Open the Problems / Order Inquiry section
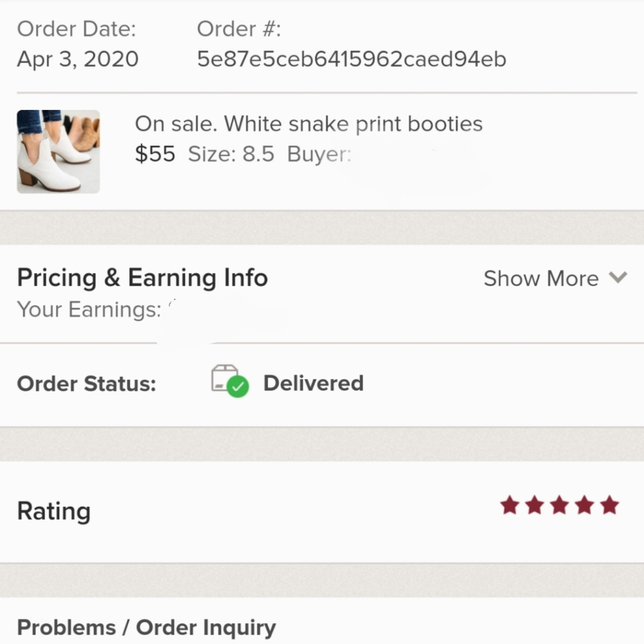Image resolution: width=644 pixels, height=644 pixels. click(x=146, y=627)
